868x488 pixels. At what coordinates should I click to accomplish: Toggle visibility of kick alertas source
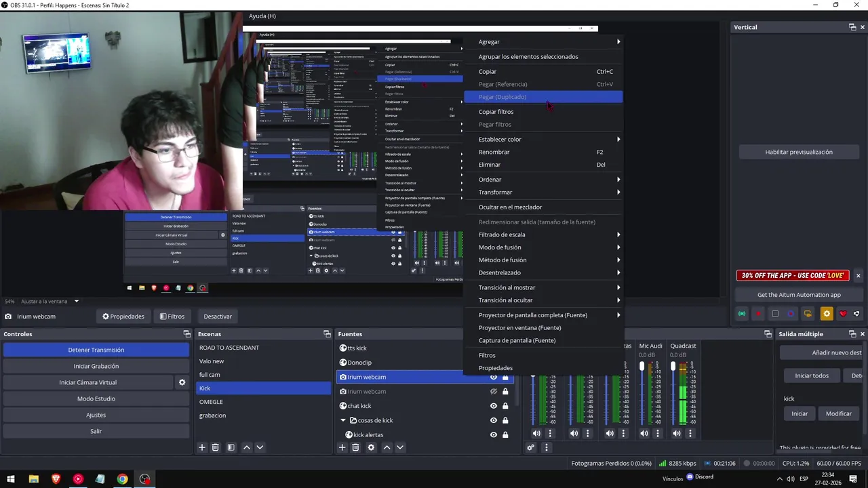click(x=494, y=434)
